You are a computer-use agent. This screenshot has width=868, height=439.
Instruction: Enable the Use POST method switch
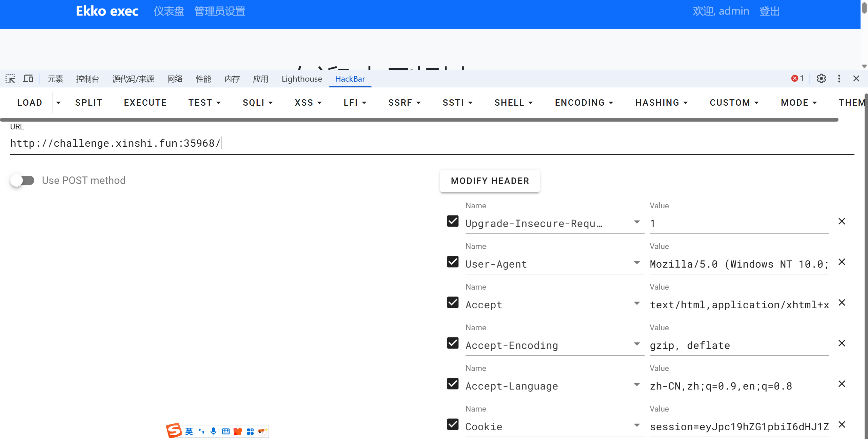coord(22,180)
